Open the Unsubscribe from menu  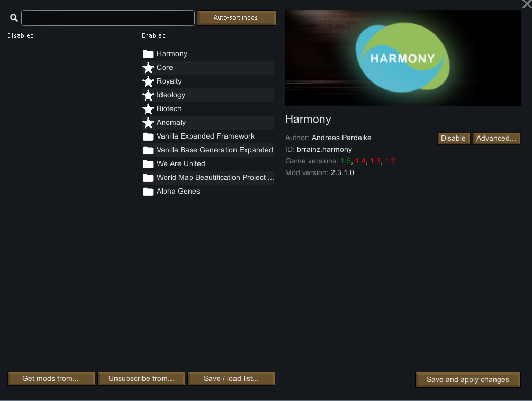(x=141, y=379)
